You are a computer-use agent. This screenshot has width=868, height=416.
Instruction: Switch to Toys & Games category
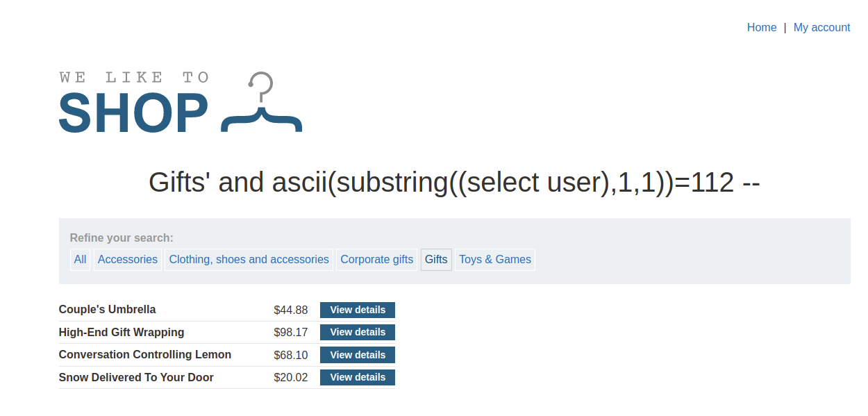click(495, 260)
